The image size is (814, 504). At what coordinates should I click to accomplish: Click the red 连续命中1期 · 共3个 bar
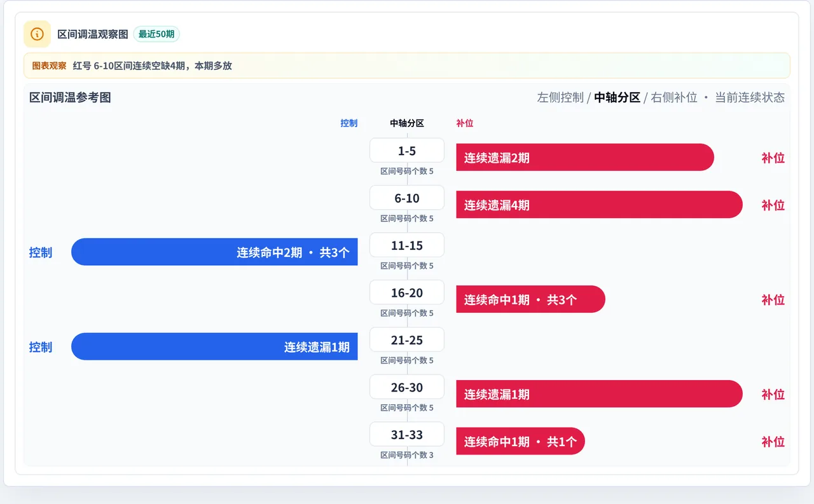click(x=530, y=299)
